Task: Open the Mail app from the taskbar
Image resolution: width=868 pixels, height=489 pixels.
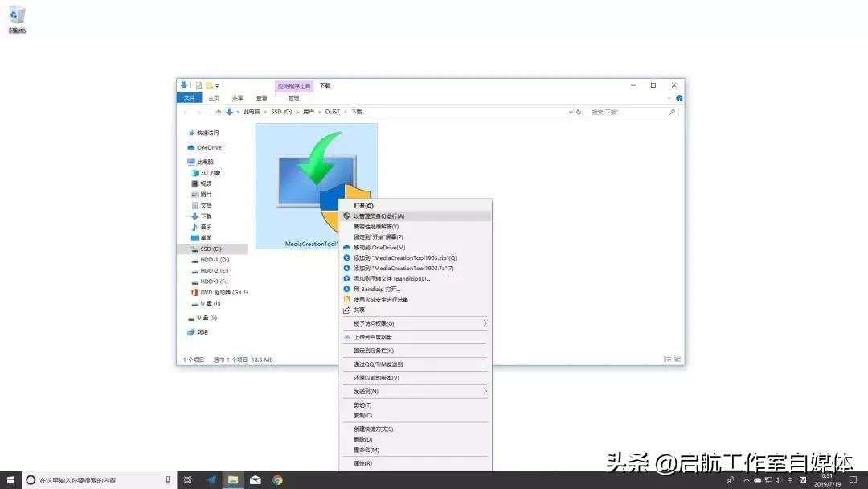Action: coord(255,480)
